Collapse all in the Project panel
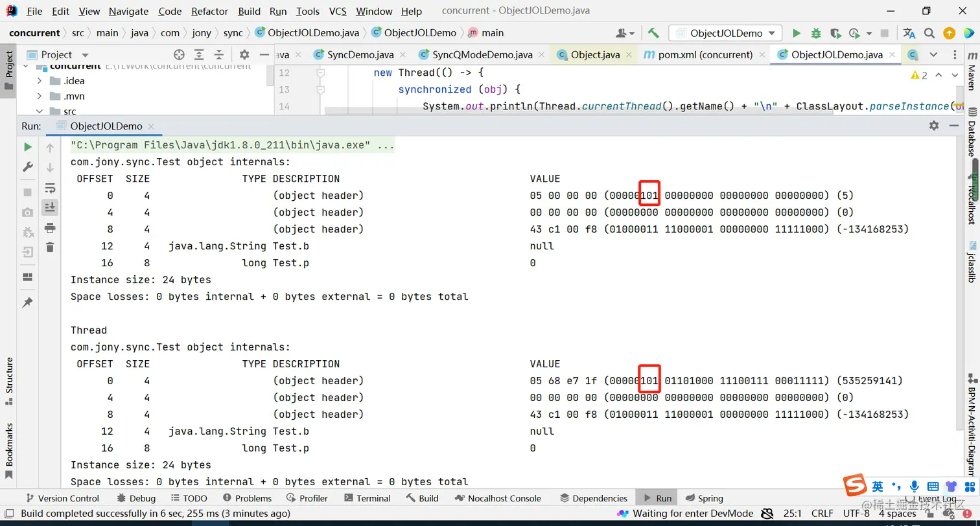Viewport: 980px width, 526px height. tap(219, 55)
